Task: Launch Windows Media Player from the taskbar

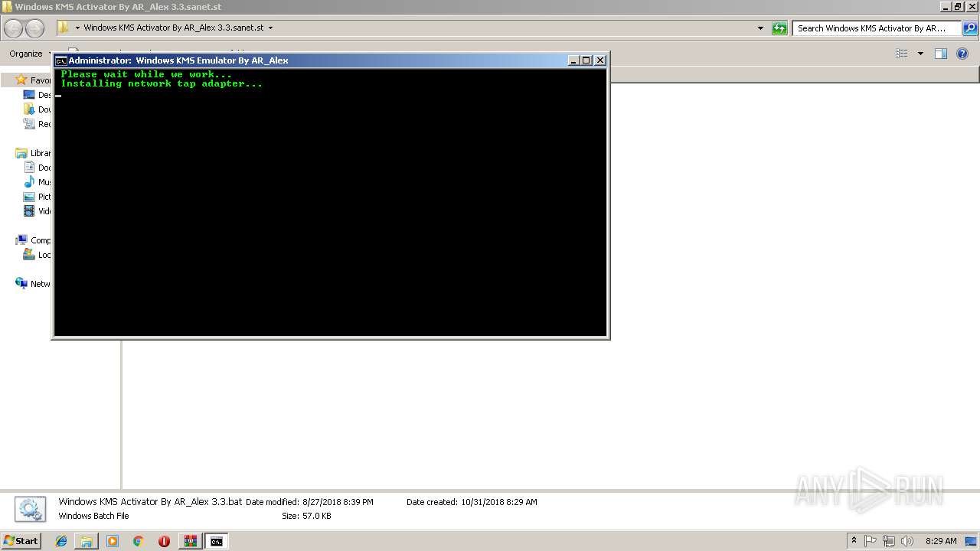Action: coord(113,541)
